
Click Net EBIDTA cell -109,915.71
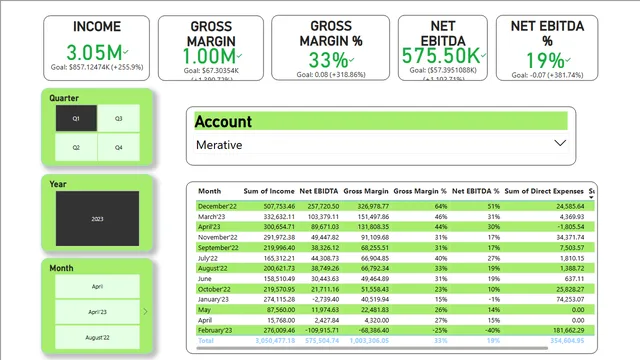pyautogui.click(x=322, y=330)
